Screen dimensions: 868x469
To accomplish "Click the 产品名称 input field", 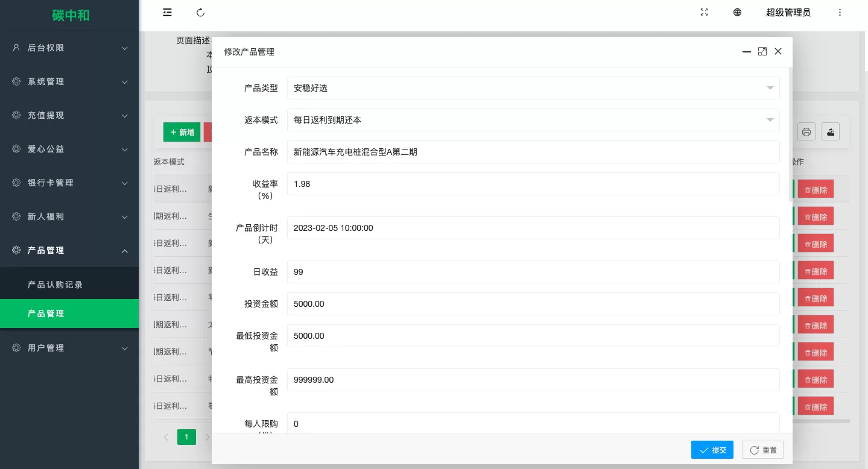I will coord(533,152).
